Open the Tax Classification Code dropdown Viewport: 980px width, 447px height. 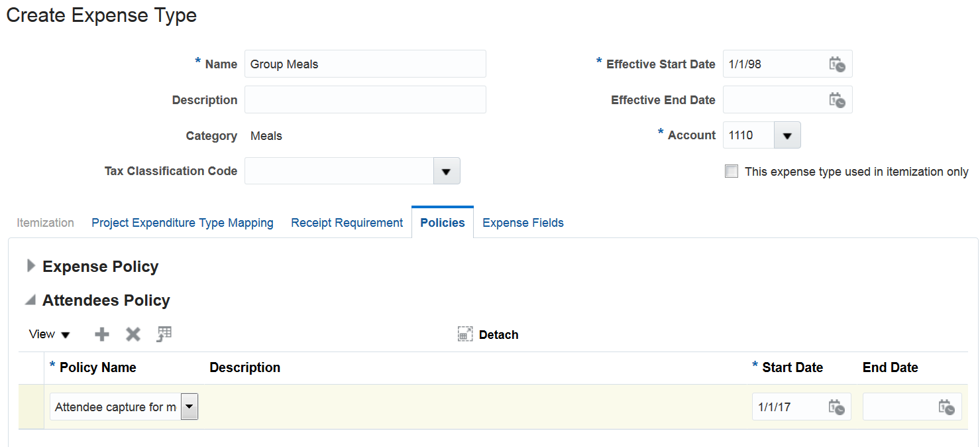(446, 171)
